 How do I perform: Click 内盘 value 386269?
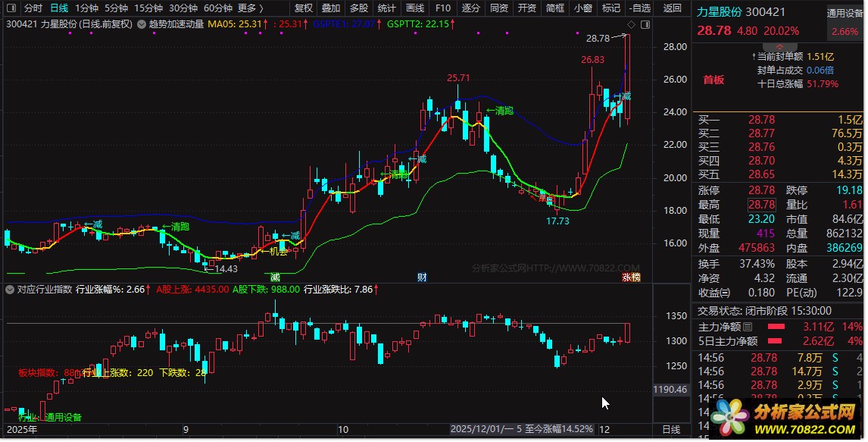coord(845,248)
